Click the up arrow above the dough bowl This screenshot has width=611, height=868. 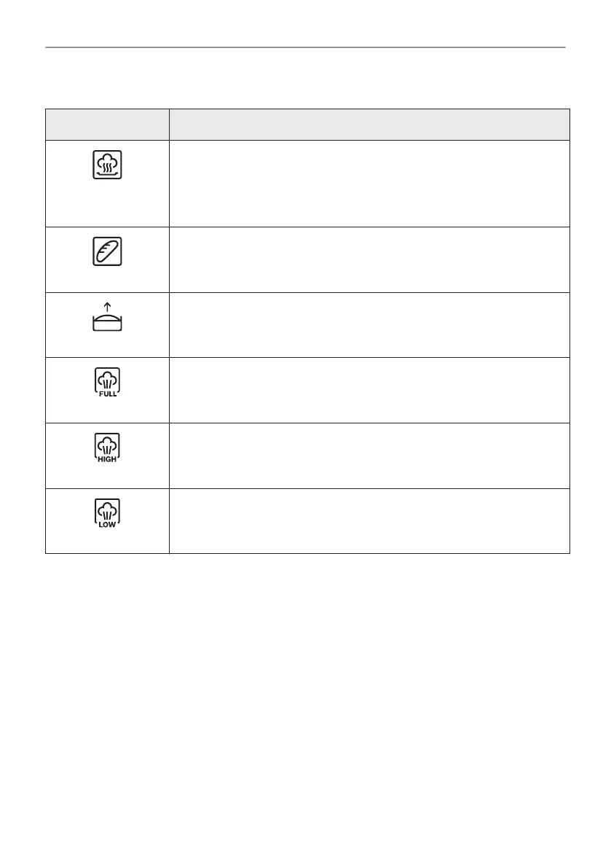(107, 308)
